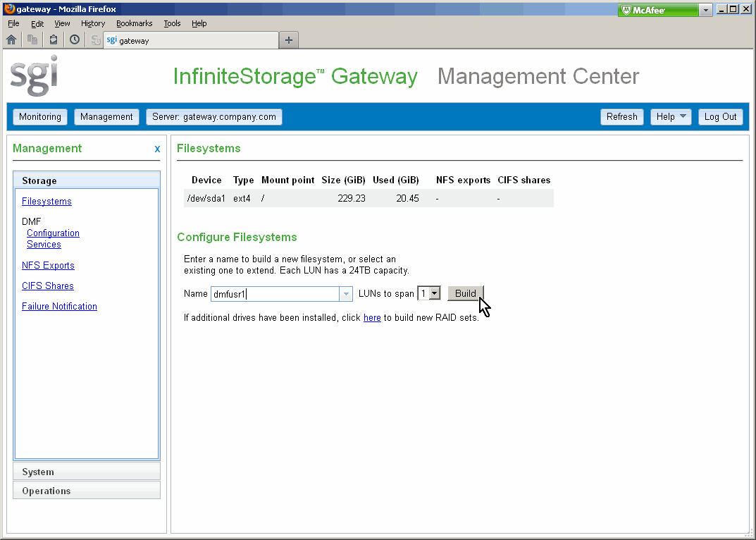Close the Management panel with x
This screenshot has height=540, width=756.
[x=157, y=149]
